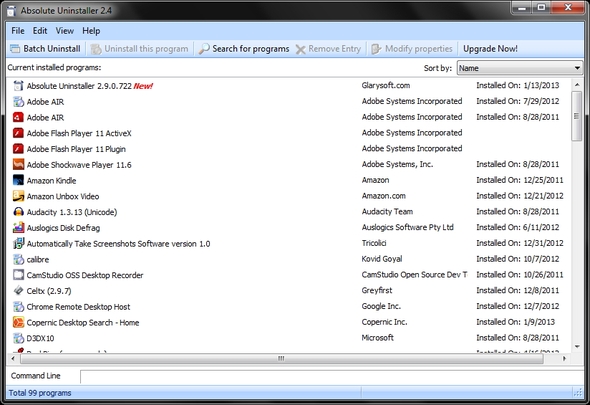
Task: Click the Google Inc. publisher text
Action: 381,306
